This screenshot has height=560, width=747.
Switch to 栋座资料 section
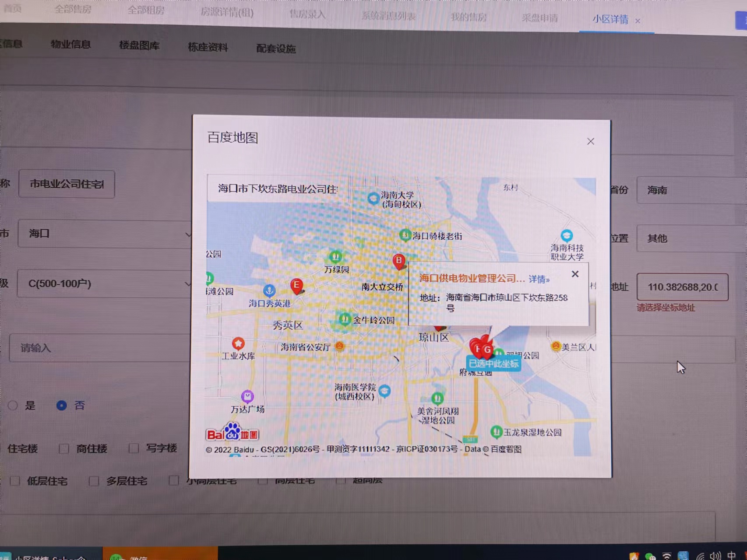pyautogui.click(x=208, y=47)
